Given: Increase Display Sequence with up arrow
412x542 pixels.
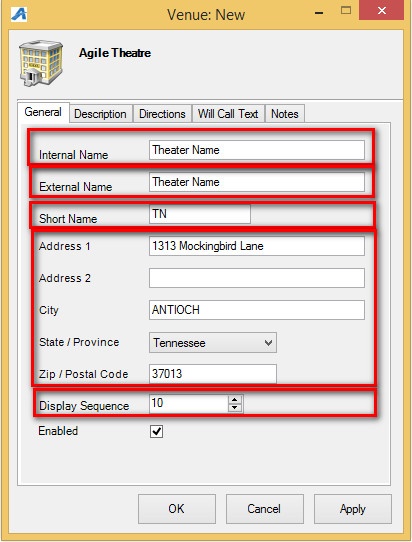Looking at the screenshot, I should click(235, 400).
